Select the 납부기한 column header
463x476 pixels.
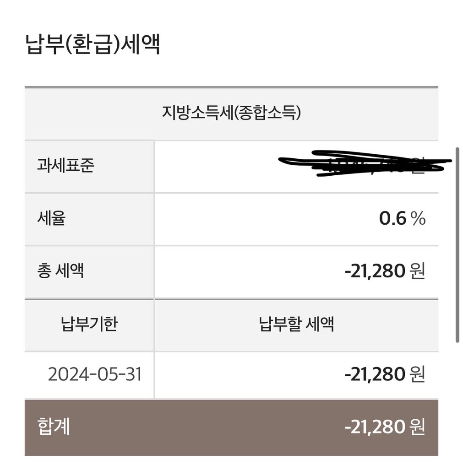coord(89,324)
